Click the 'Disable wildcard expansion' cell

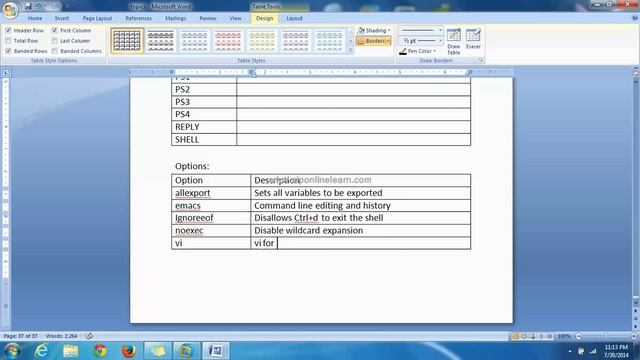pyautogui.click(x=360, y=230)
